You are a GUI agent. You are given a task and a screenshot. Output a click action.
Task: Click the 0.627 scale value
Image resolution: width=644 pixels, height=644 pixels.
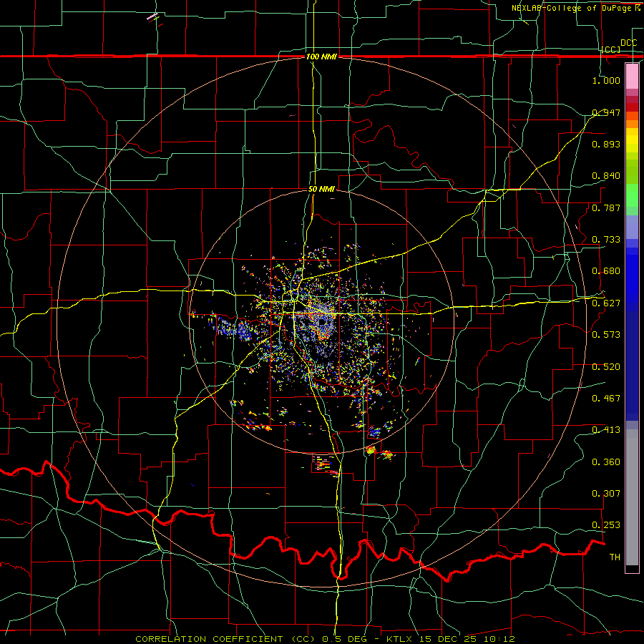(x=606, y=303)
